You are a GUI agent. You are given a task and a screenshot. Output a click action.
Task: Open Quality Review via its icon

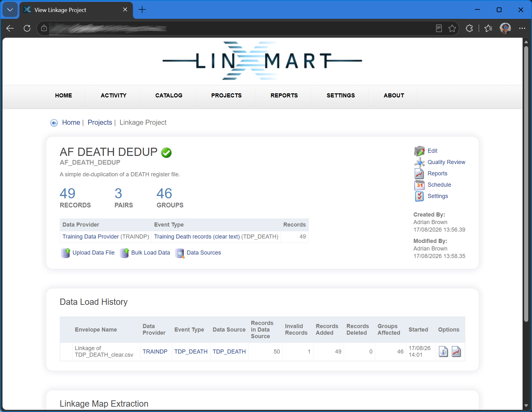click(x=419, y=162)
